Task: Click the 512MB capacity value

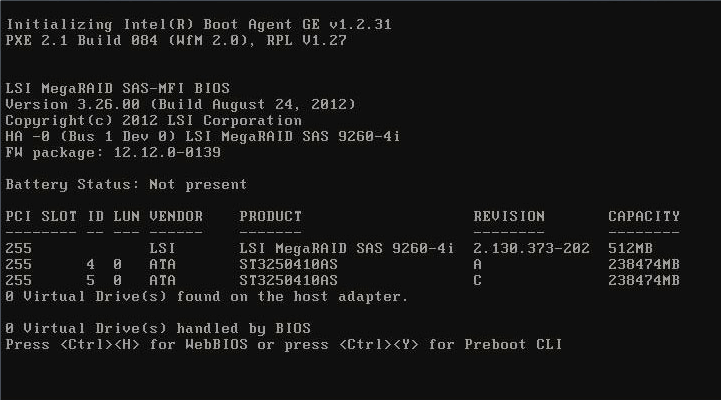Action: [630, 248]
